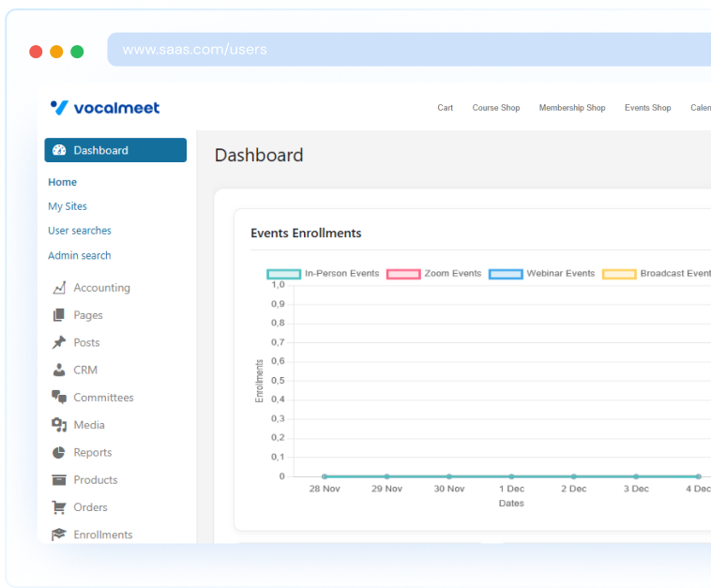Open the Dashboard sidebar section
The height and width of the screenshot is (588, 711).
tap(115, 150)
